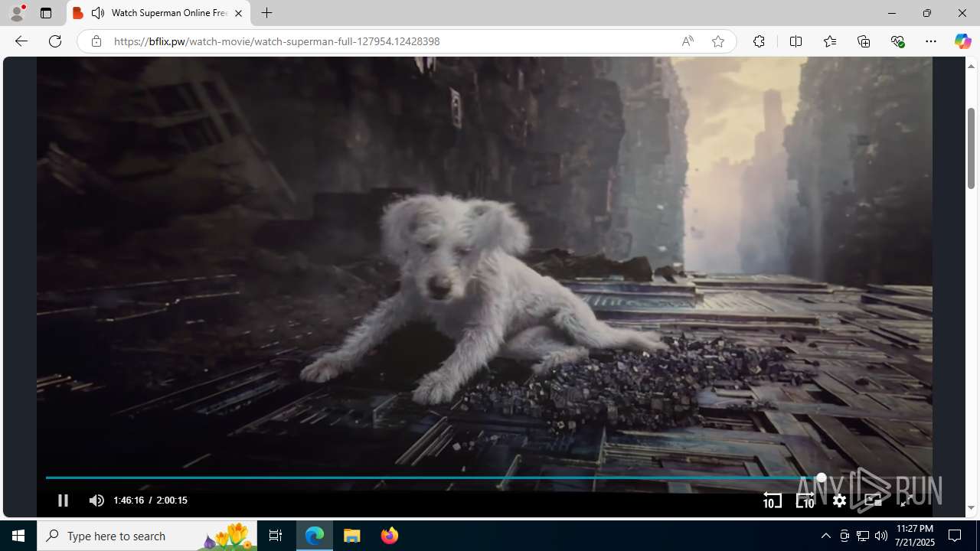Mute the video player volume

(x=96, y=500)
